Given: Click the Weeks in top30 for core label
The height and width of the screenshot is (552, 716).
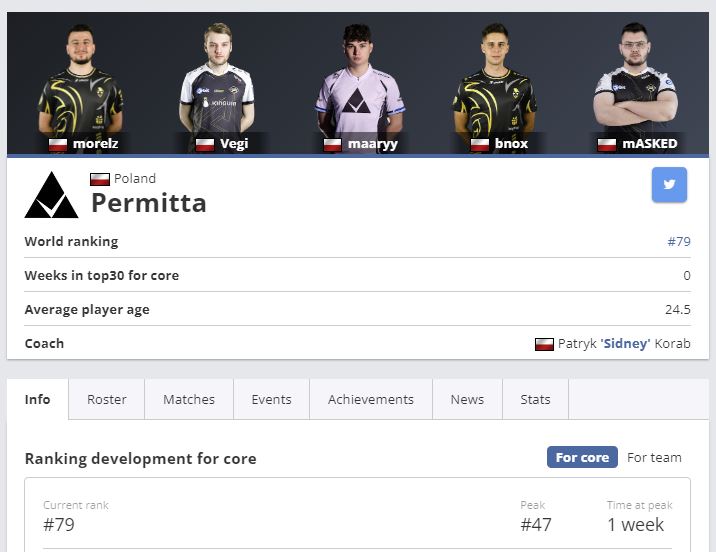Looking at the screenshot, I should point(102,276).
